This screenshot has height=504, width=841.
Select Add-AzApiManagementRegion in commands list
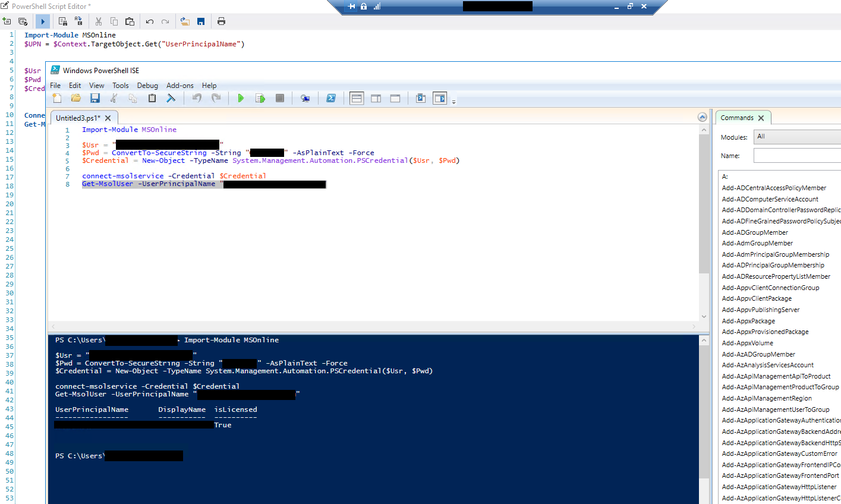tap(767, 398)
